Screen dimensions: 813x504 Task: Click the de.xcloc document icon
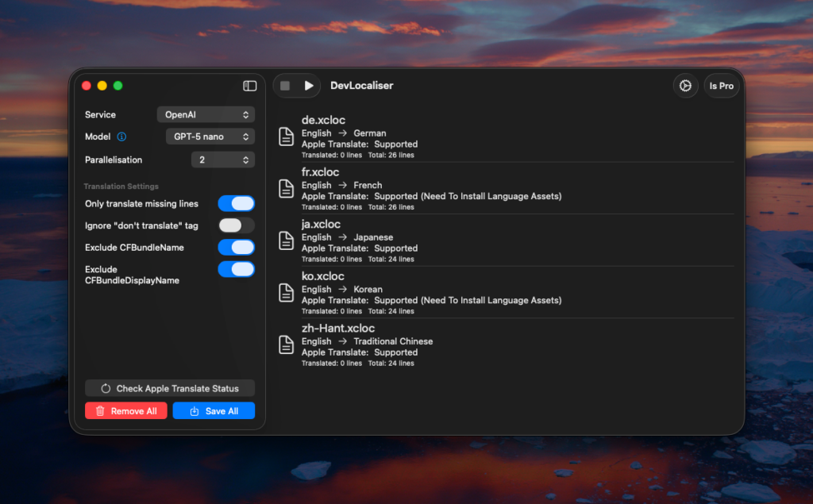[x=286, y=137]
